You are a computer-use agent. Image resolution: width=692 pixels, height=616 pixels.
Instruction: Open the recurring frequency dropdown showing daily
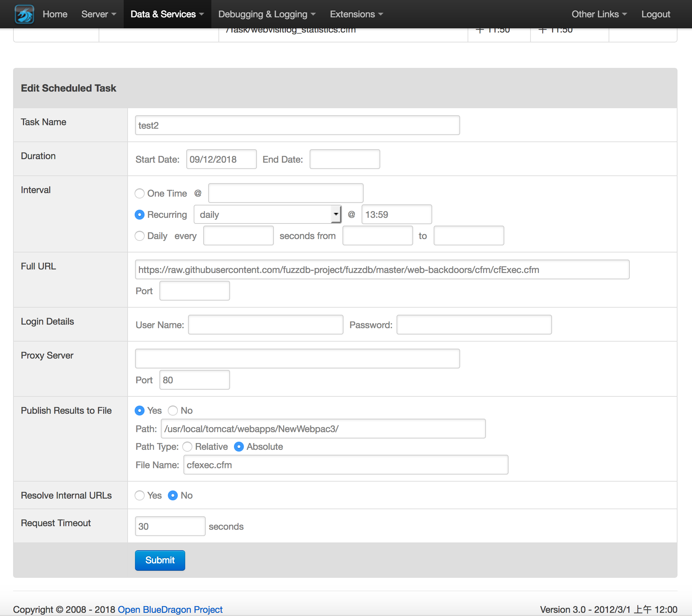coord(268,214)
